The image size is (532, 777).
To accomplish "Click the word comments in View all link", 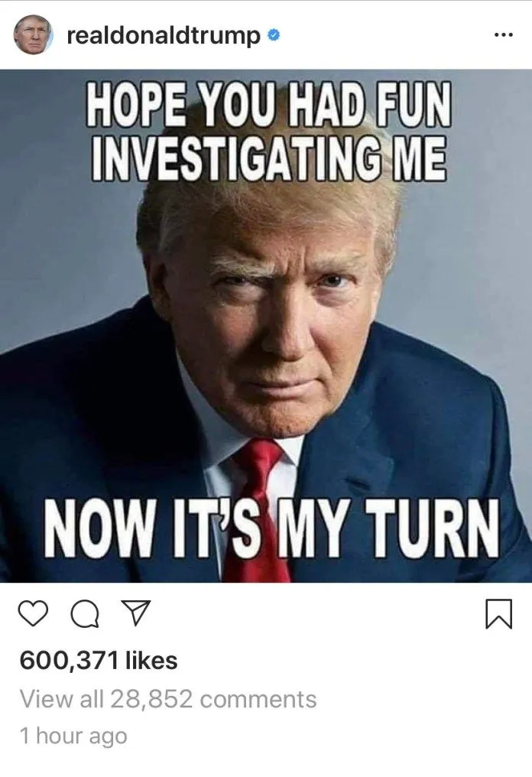I will point(258,700).
